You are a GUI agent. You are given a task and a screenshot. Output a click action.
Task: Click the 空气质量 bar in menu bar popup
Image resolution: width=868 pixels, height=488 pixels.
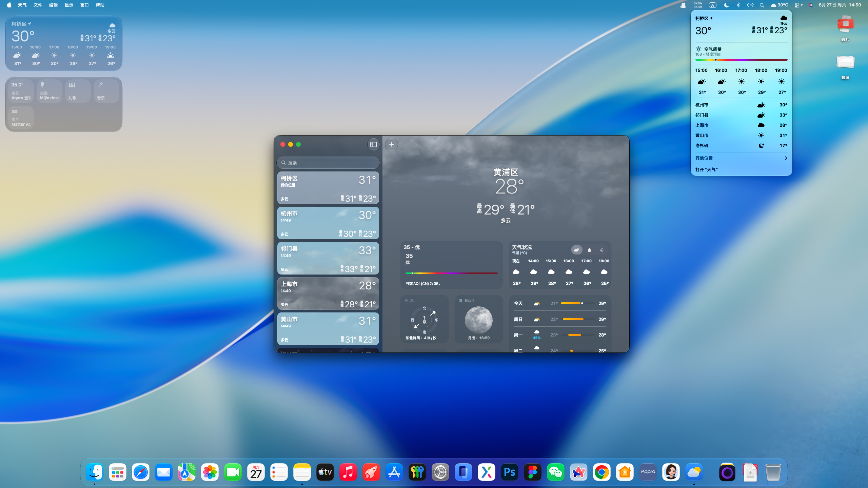741,60
